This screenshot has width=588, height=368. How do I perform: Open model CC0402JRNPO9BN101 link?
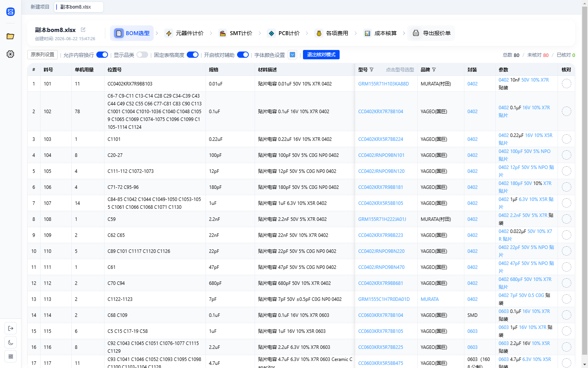coord(381,155)
